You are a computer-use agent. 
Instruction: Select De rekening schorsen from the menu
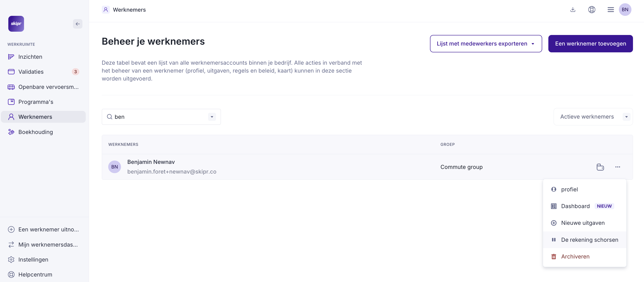coord(589,240)
